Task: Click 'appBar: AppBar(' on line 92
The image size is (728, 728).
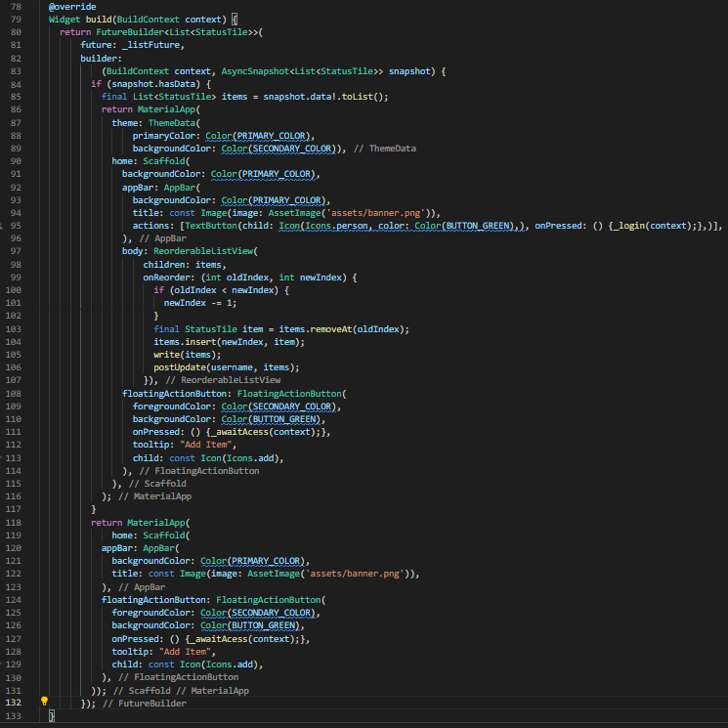Action: (161, 188)
